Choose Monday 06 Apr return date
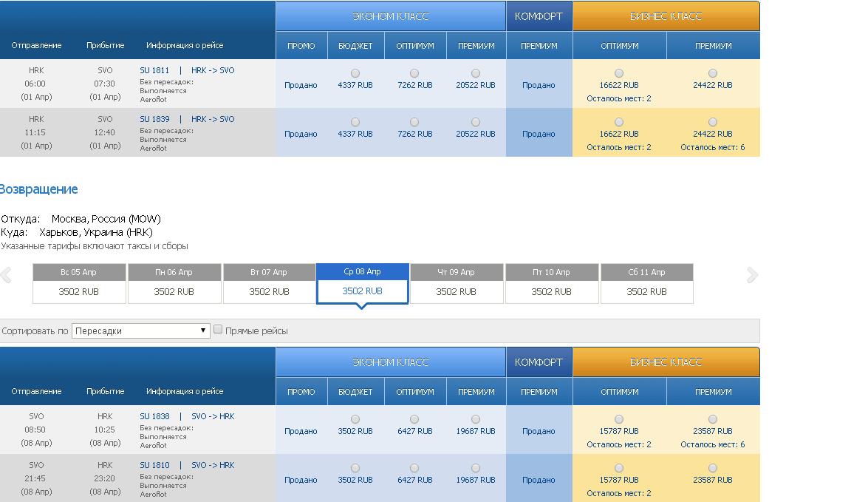The width and height of the screenshot is (868, 502). click(x=174, y=284)
